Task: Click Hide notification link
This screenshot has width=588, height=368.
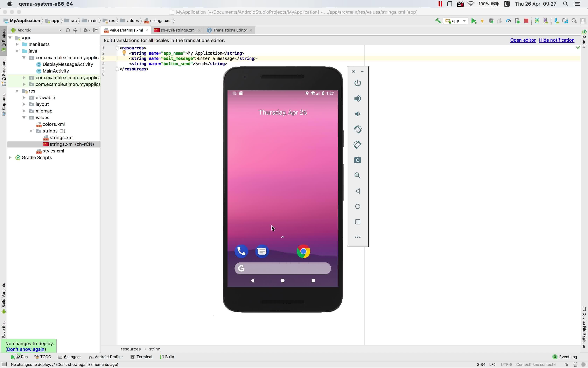Action: pyautogui.click(x=556, y=40)
